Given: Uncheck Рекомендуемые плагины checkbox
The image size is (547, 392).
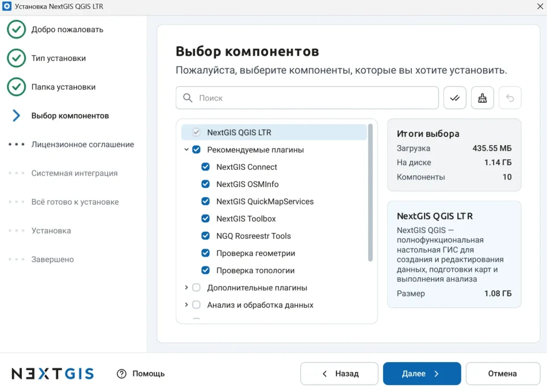Looking at the screenshot, I should [197, 150].
